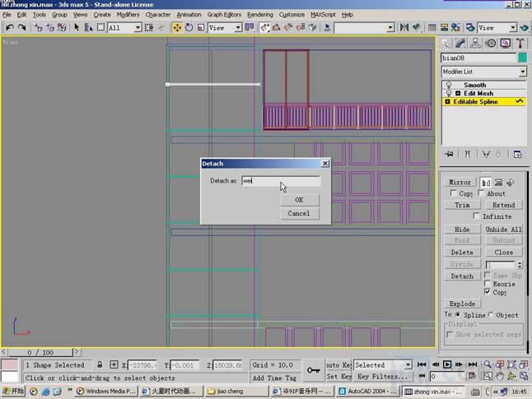Click Configure Modifier Sets icon

click(517, 154)
